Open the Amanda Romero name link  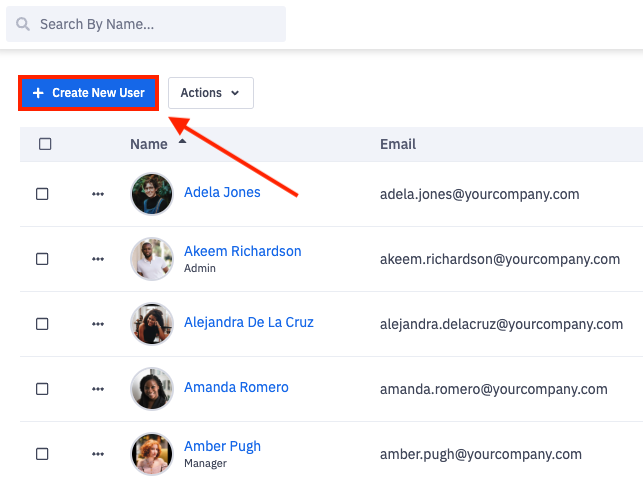[236, 387]
